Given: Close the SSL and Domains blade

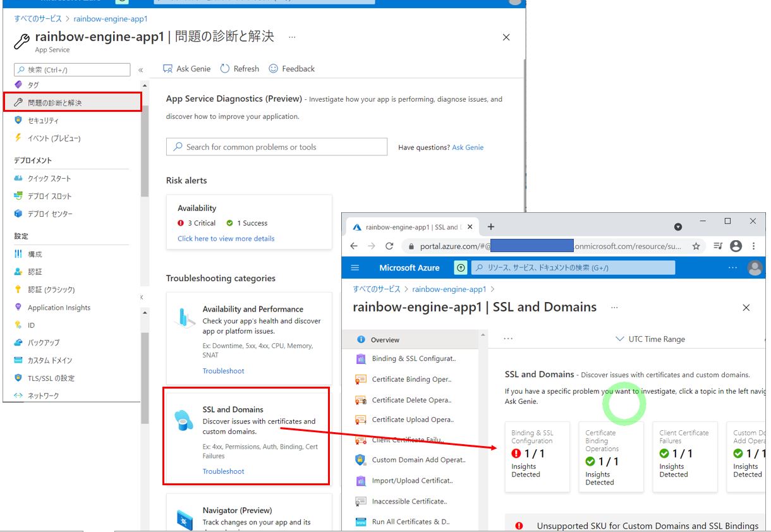Looking at the screenshot, I should pos(746,308).
